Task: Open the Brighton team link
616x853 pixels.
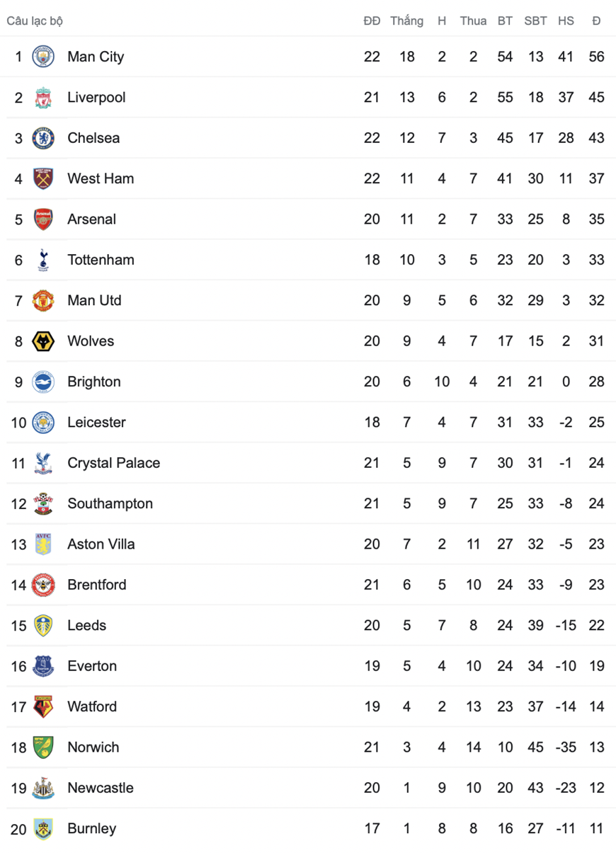Action: click(x=94, y=382)
